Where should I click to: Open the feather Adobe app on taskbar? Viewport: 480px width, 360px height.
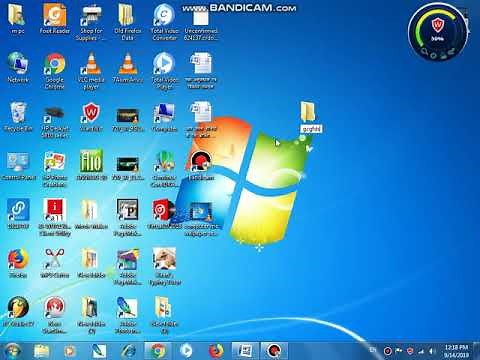(x=99, y=351)
